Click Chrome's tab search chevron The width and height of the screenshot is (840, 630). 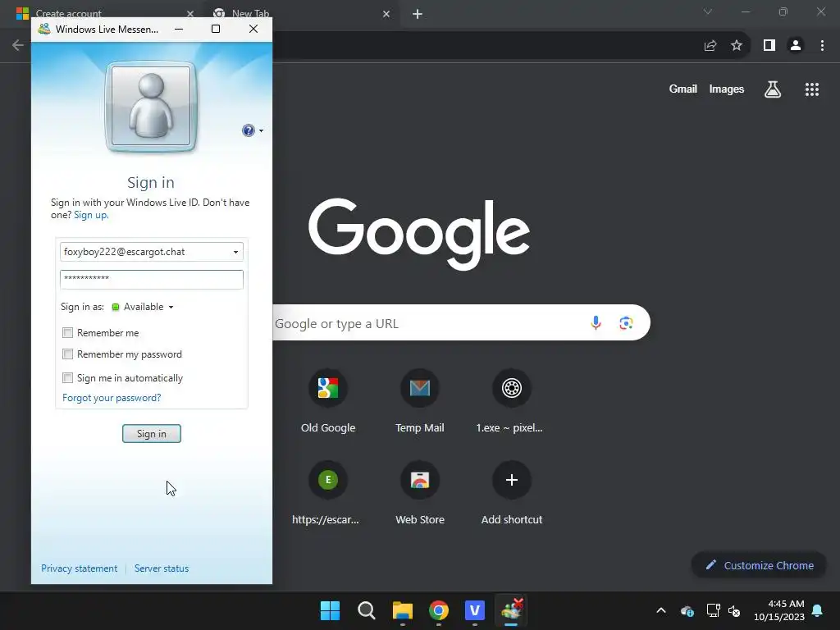[708, 11]
